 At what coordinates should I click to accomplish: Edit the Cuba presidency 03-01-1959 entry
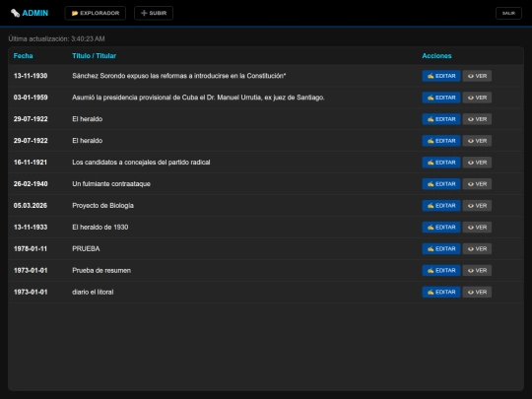pos(441,98)
